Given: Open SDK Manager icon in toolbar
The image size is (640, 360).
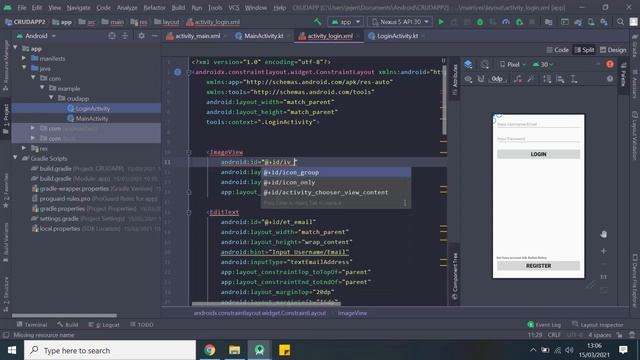Looking at the screenshot, I should pyautogui.click(x=604, y=22).
